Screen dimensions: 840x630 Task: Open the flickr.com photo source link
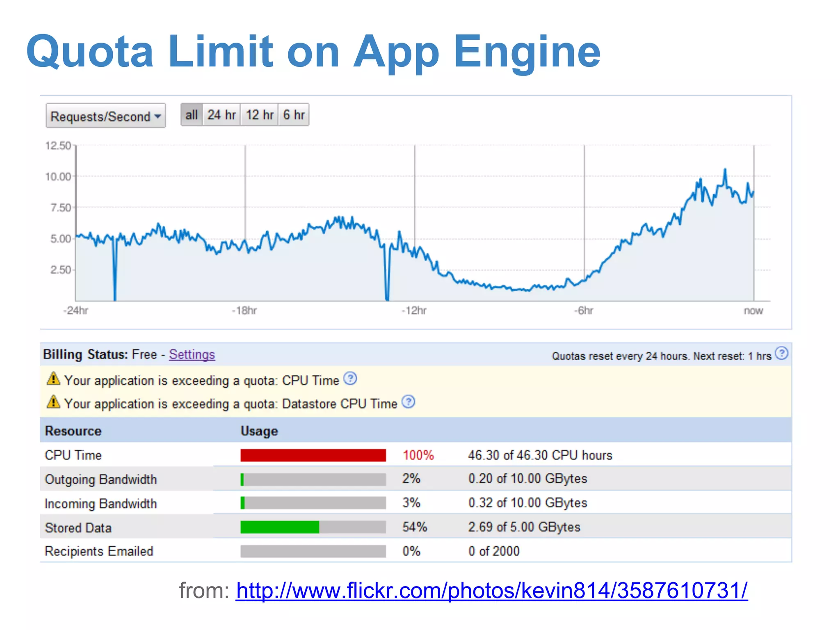pyautogui.click(x=491, y=591)
